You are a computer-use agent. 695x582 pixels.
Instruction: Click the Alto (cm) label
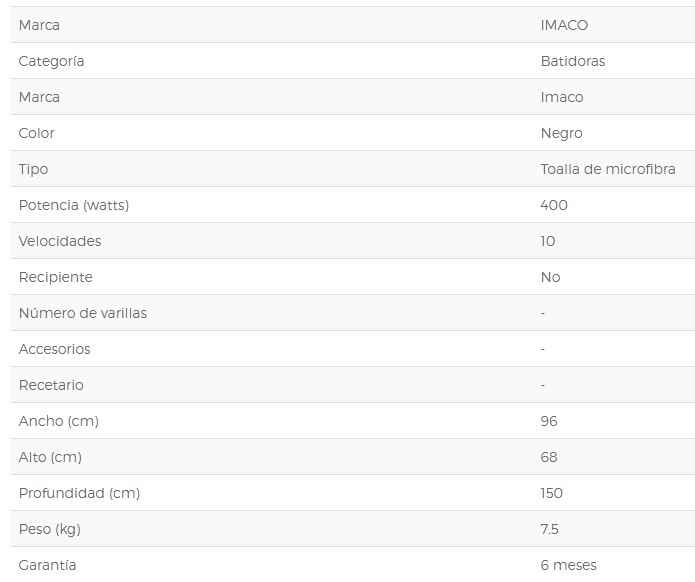click(x=50, y=457)
